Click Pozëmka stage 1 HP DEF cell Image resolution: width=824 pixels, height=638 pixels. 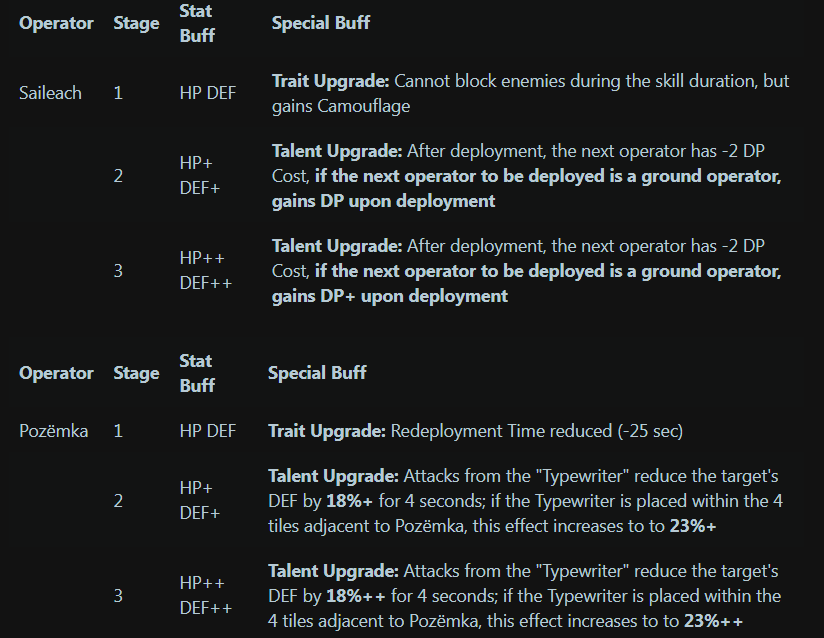(208, 431)
